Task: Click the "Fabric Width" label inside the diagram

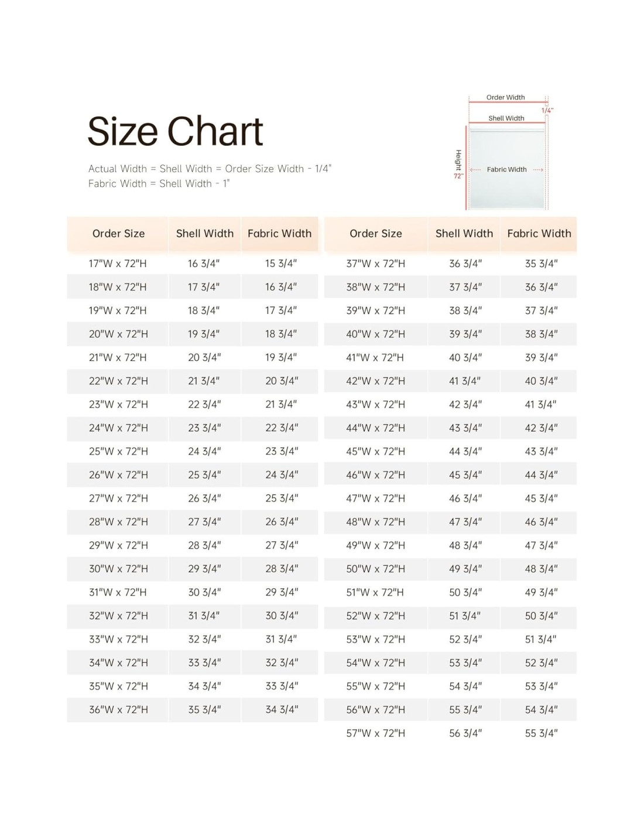Action: [x=506, y=169]
